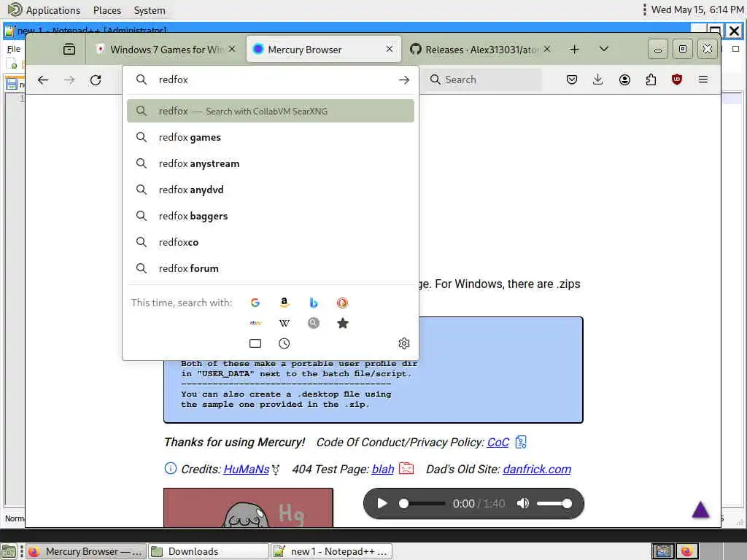
Task: Open the danfrick.com link
Action: [x=537, y=469]
